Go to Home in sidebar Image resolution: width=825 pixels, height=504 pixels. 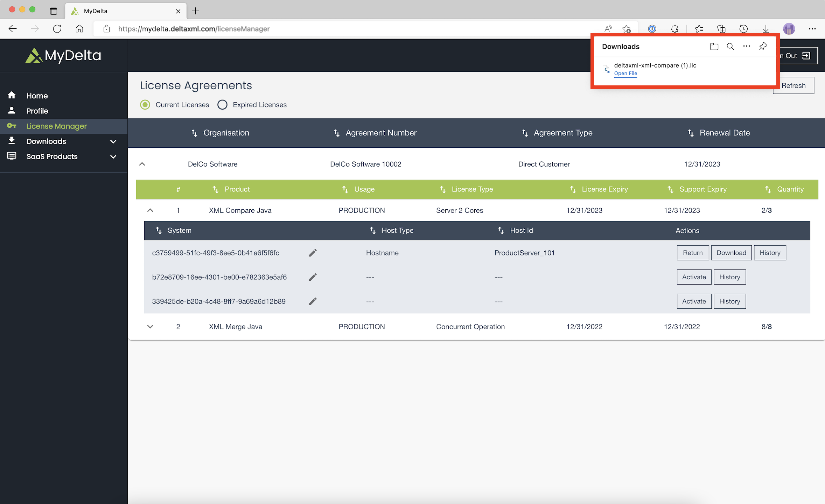pos(37,96)
